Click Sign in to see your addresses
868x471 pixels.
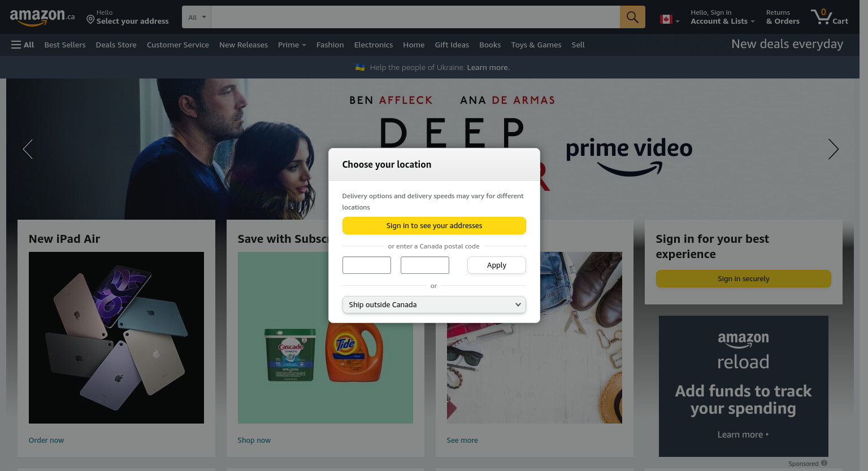pos(434,225)
